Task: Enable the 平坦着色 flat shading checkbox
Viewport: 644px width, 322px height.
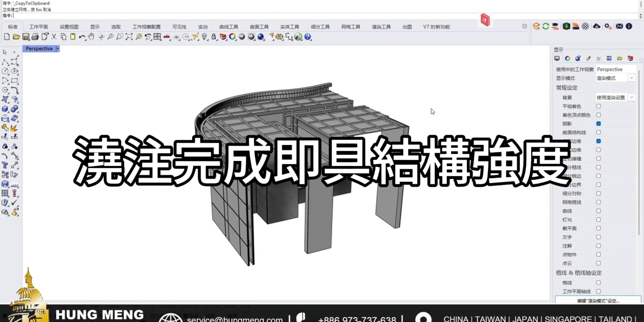Action: [598, 106]
